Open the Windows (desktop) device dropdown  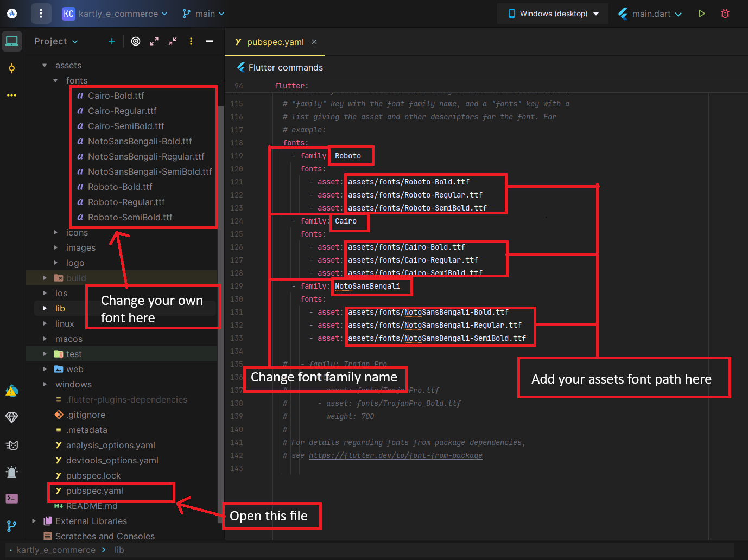click(x=553, y=14)
